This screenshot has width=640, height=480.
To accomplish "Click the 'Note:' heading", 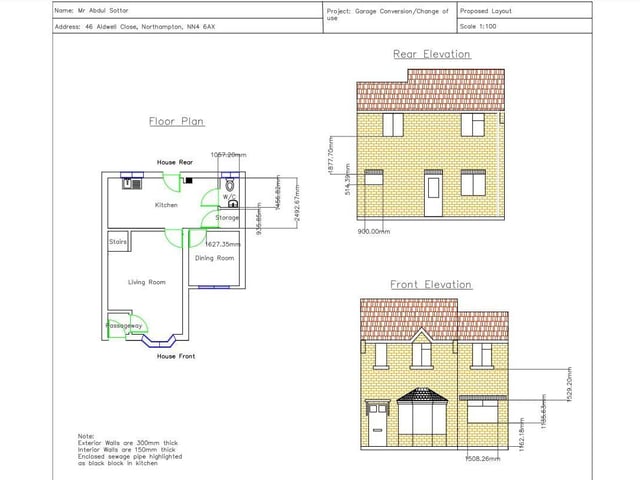I will (x=86, y=436).
